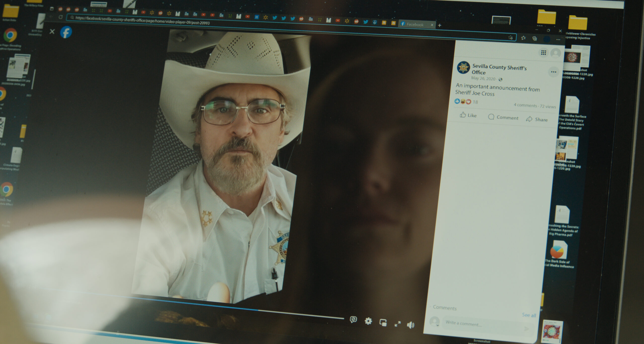View the public audience globe icon
The height and width of the screenshot is (344, 644).
pyautogui.click(x=500, y=79)
